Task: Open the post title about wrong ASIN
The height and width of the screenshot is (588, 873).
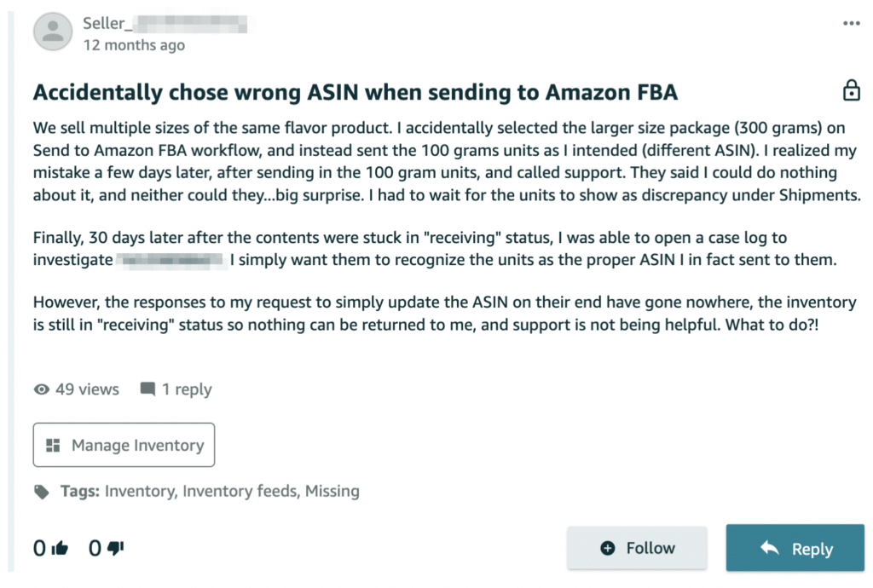Action: (x=355, y=92)
